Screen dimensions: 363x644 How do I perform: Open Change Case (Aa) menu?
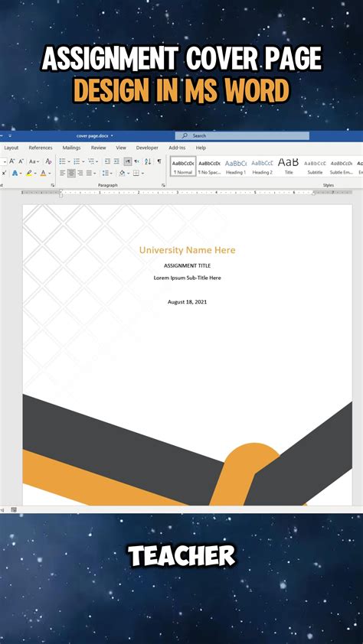point(33,161)
